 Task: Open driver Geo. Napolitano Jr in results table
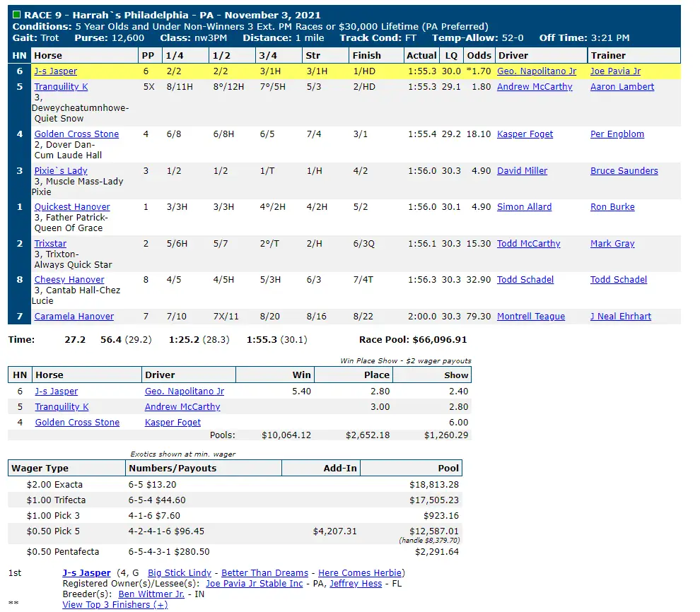537,71
